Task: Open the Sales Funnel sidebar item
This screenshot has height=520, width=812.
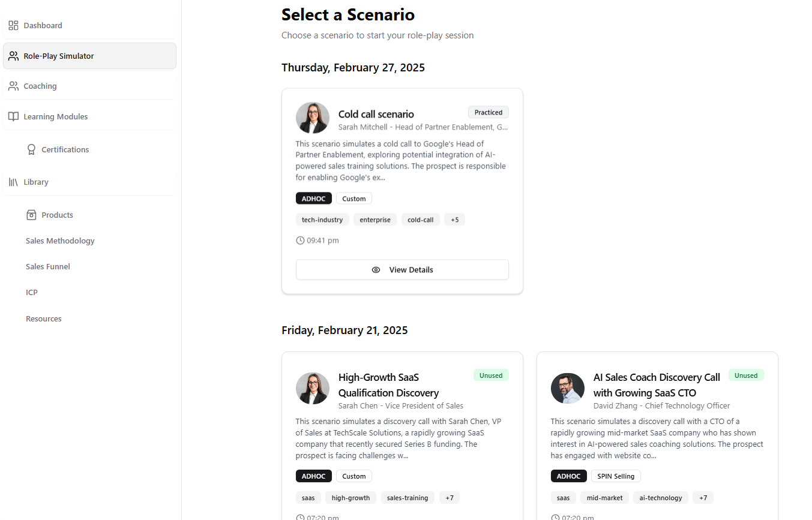Action: (x=48, y=266)
